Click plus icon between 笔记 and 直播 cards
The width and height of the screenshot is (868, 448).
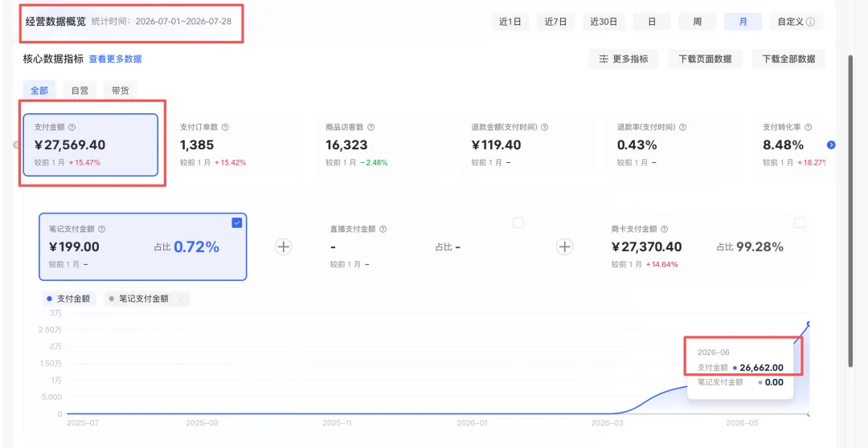(x=284, y=246)
